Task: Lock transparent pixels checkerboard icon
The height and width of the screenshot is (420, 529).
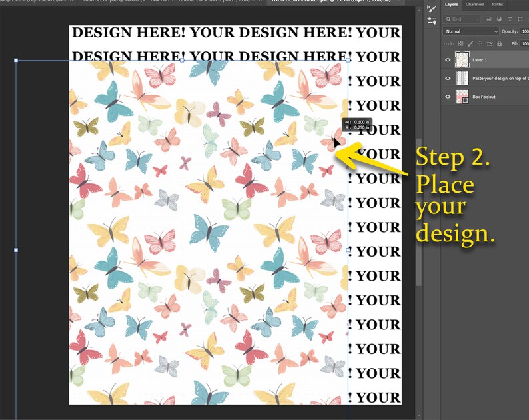Action: click(460, 43)
